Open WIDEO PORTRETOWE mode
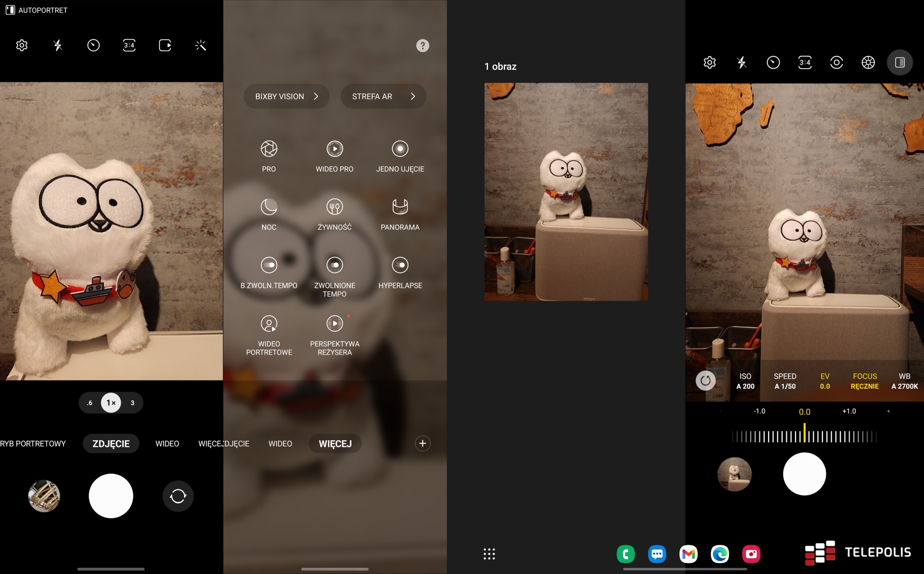The width and height of the screenshot is (924, 574). click(269, 324)
